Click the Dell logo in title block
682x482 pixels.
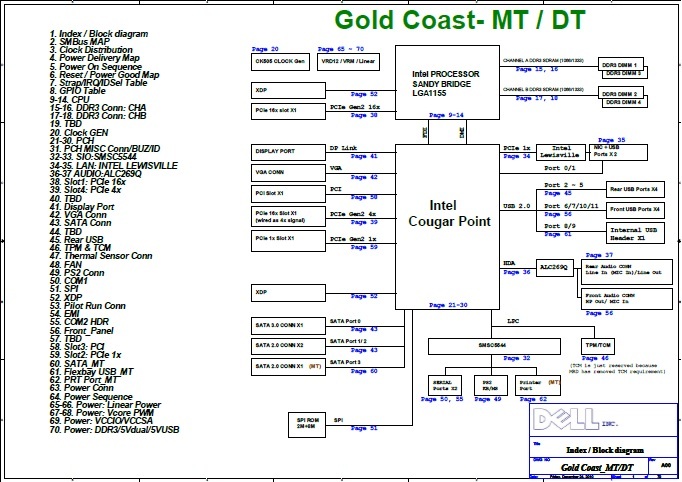(x=566, y=420)
